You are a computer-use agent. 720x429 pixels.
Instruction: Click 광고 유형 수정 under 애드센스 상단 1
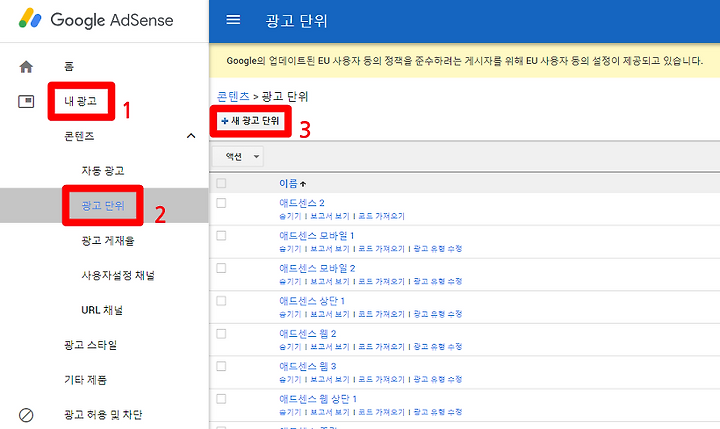(x=438, y=314)
